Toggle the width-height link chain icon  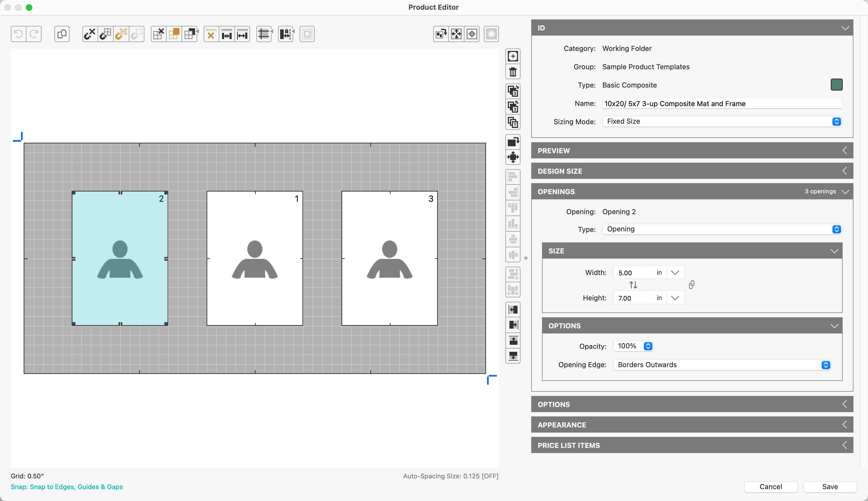[x=692, y=285]
